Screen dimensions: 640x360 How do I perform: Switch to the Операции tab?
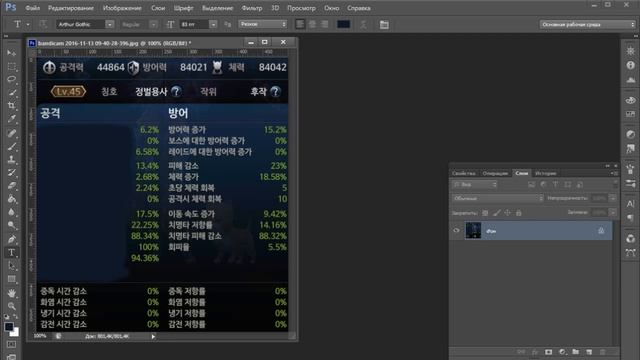pyautogui.click(x=495, y=173)
